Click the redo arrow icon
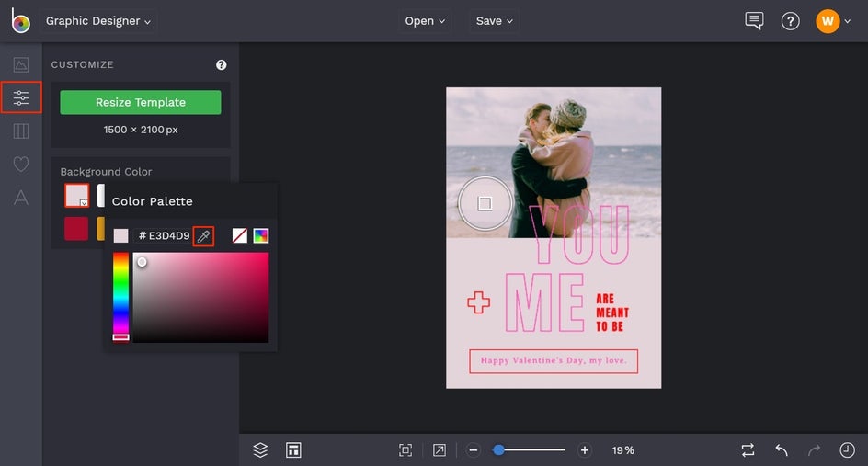The height and width of the screenshot is (466, 868). point(815,450)
